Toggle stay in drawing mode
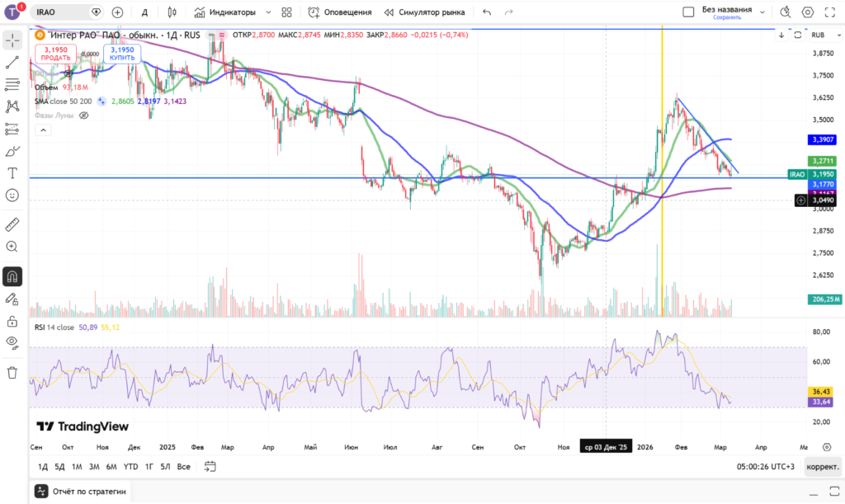 (12, 299)
